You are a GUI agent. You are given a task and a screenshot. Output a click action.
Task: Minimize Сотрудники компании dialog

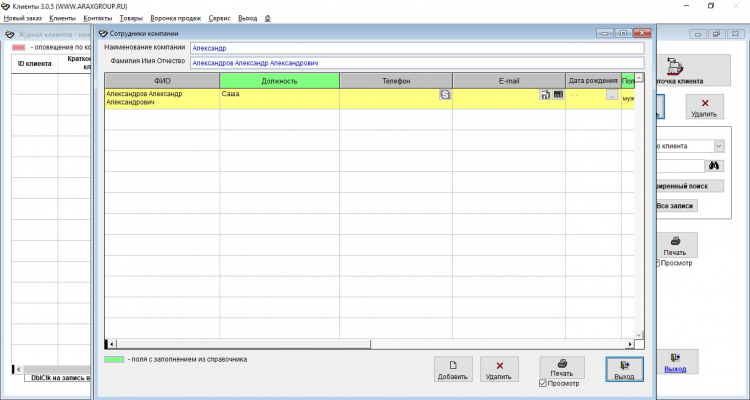pyautogui.click(x=605, y=33)
